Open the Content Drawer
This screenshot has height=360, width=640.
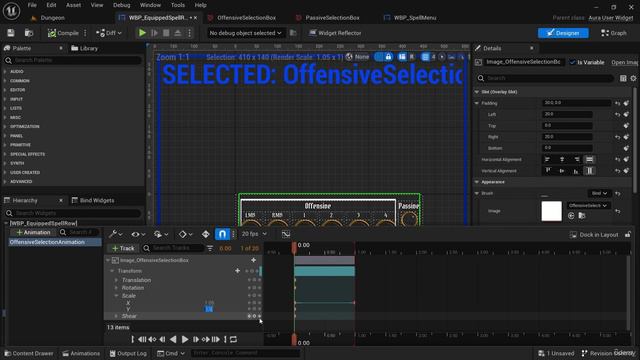click(29, 353)
